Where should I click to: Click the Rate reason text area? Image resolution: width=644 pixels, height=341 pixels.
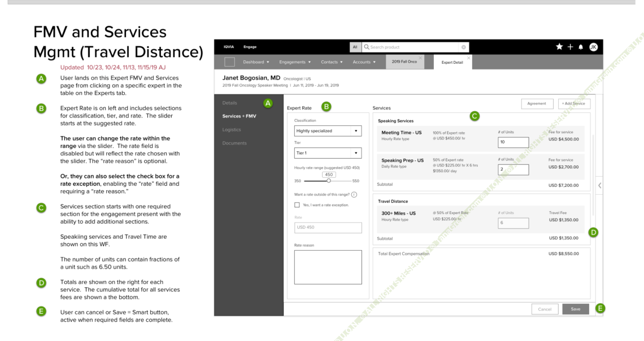[328, 267]
